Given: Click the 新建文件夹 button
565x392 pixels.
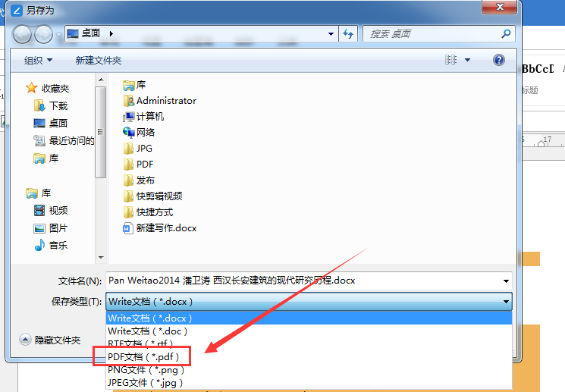Looking at the screenshot, I should point(99,60).
